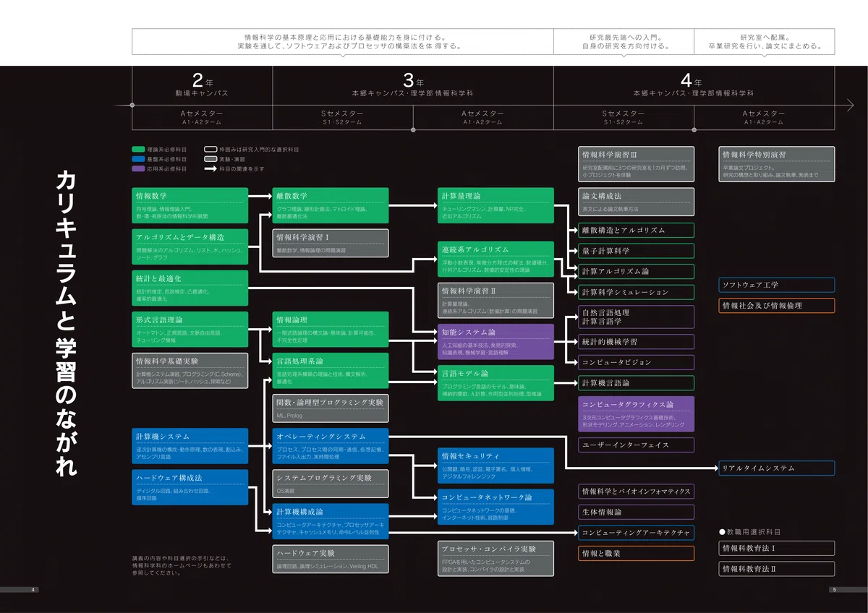868x613 pixels.
Task: Click the 3年 本郷キャンパス timeline header
Action: coord(413,85)
